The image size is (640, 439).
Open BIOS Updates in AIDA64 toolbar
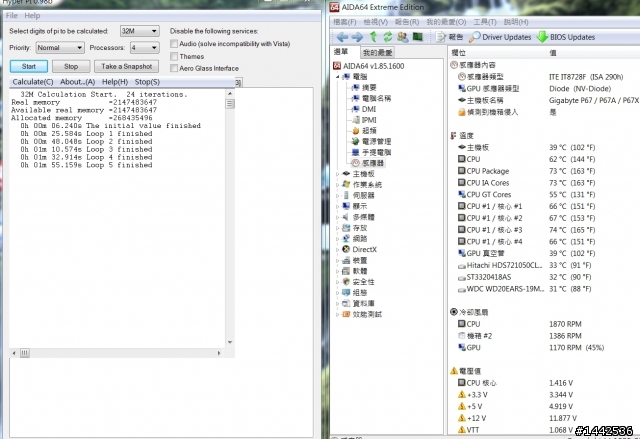tap(565, 37)
